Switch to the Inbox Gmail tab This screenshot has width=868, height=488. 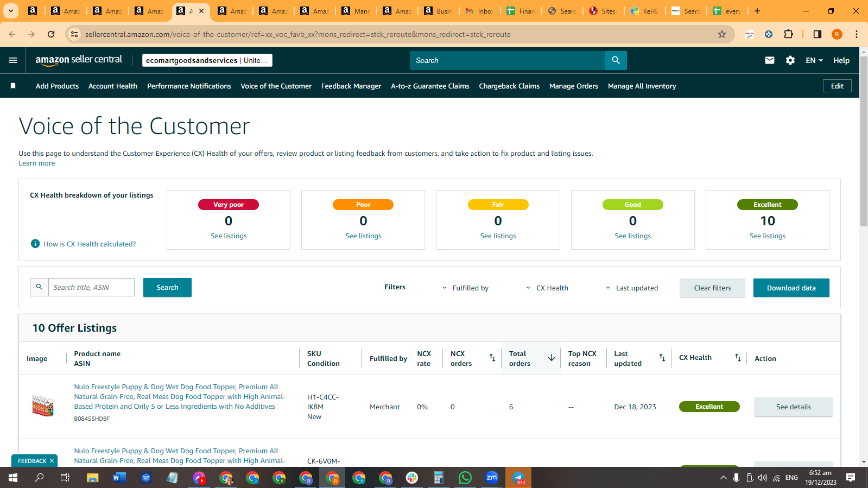480,11
